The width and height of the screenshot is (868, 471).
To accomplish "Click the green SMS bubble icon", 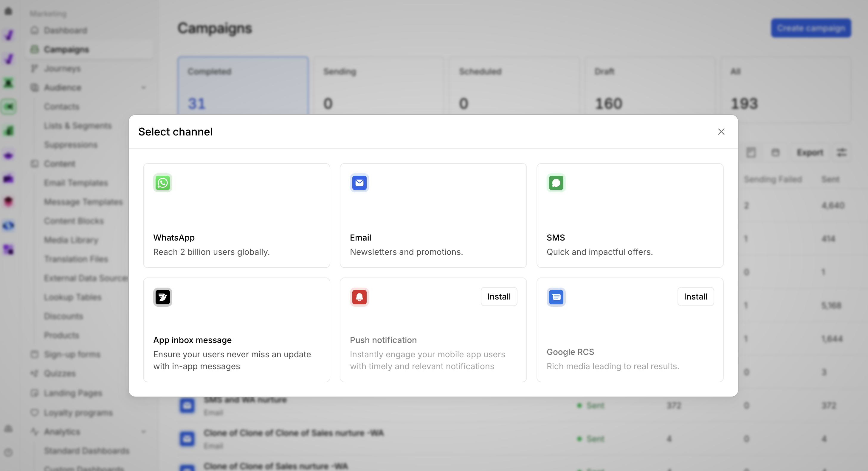I will (x=556, y=183).
